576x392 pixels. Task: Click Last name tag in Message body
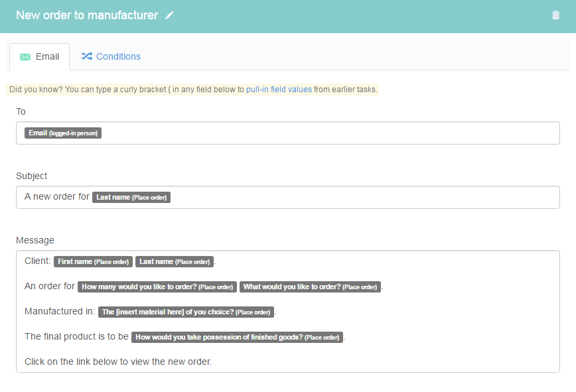pos(175,262)
